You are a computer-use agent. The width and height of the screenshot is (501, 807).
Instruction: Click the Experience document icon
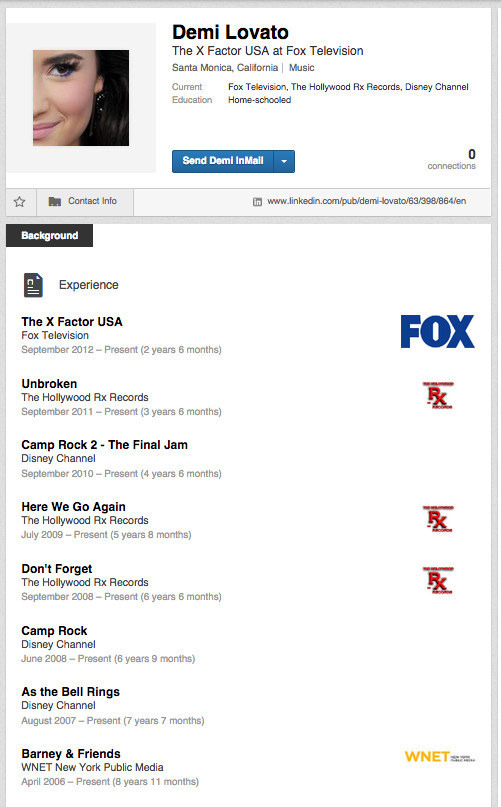[33, 285]
